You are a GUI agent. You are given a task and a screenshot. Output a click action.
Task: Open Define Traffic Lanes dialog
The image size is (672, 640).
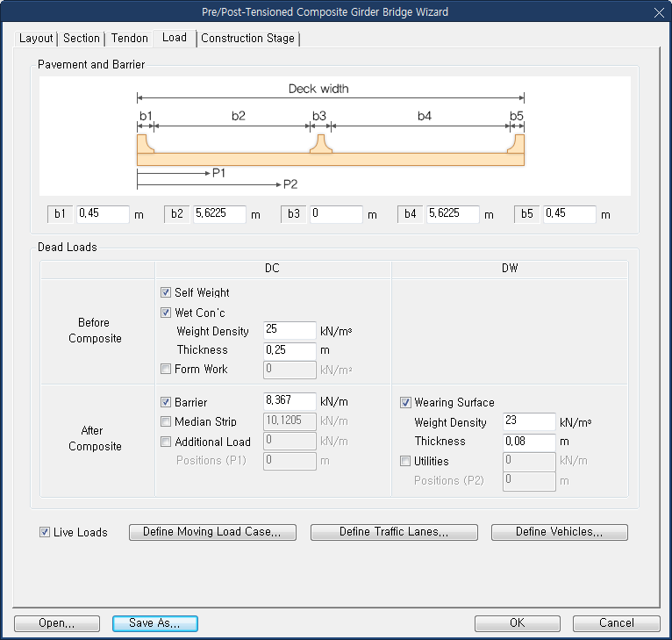point(394,532)
